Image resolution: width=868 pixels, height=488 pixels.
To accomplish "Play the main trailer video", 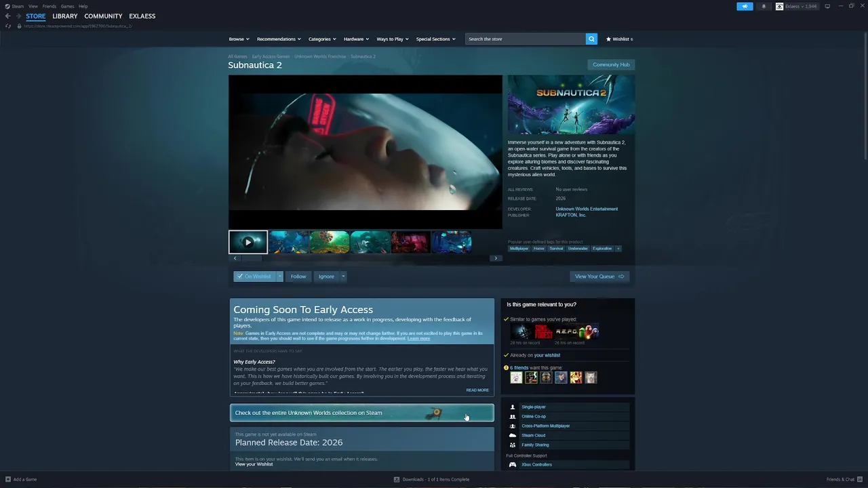I will coord(366,152).
